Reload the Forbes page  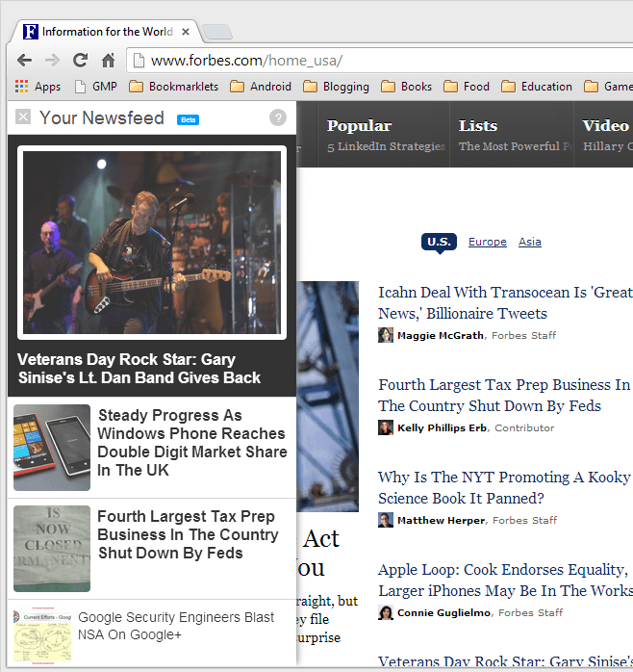(80, 61)
